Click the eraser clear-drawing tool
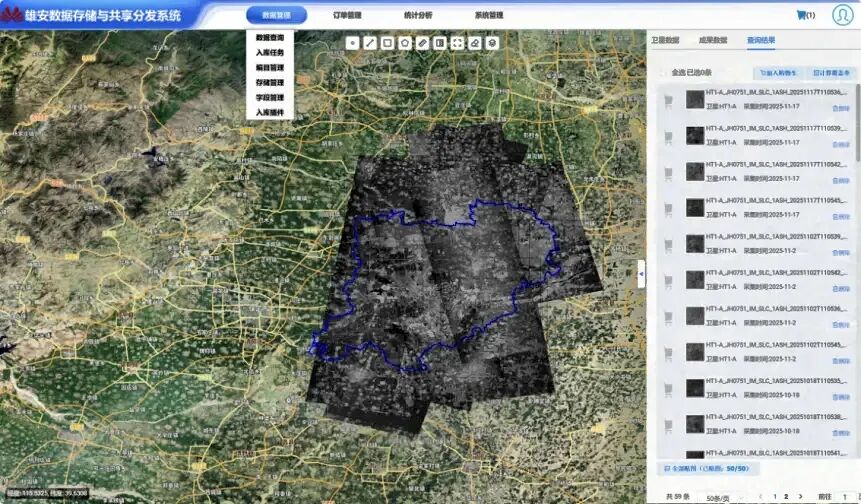The height and width of the screenshot is (504, 861). pyautogui.click(x=475, y=43)
